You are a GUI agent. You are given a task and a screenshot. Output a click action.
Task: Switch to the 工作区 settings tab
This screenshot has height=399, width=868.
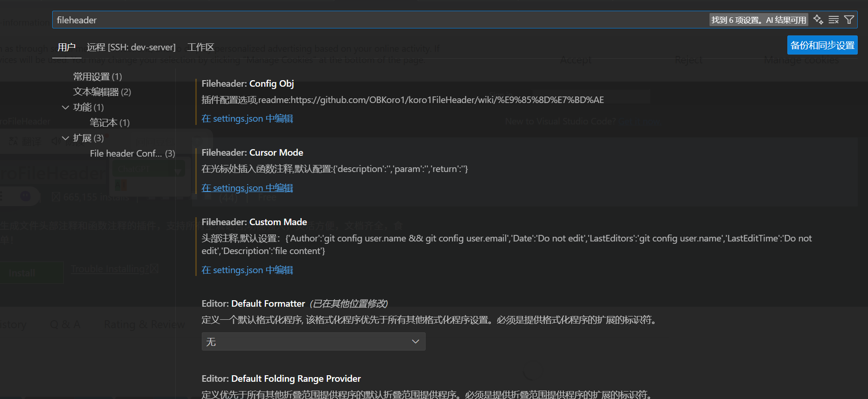200,47
